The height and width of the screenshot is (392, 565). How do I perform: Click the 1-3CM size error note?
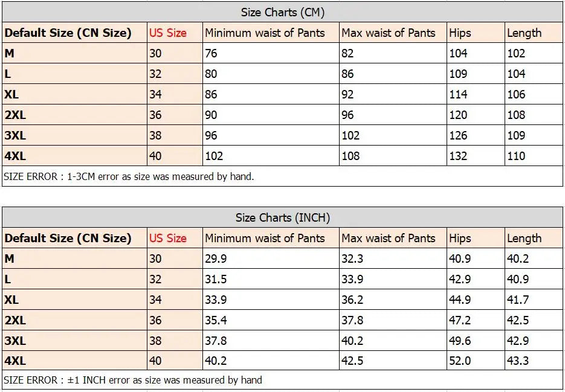click(x=129, y=176)
